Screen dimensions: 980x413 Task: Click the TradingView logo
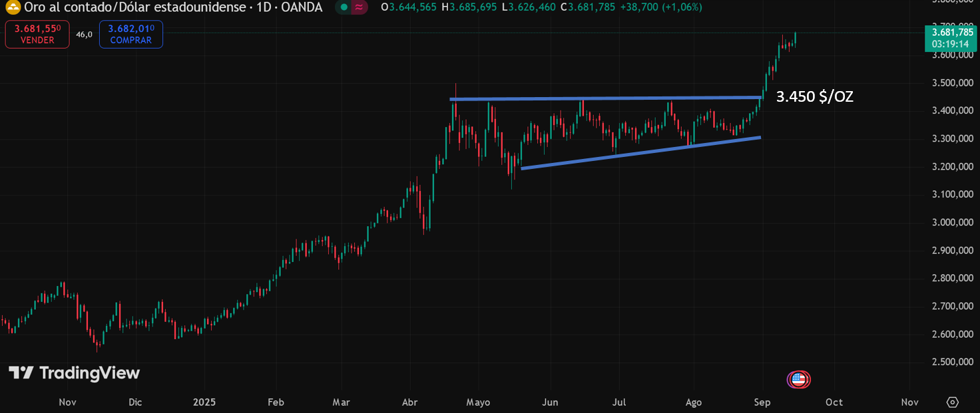pos(74,373)
